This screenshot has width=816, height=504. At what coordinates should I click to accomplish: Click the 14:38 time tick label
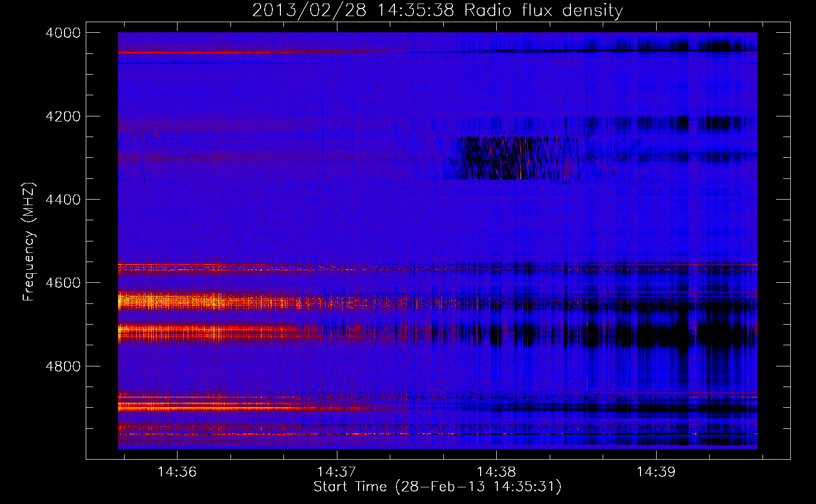(x=496, y=472)
